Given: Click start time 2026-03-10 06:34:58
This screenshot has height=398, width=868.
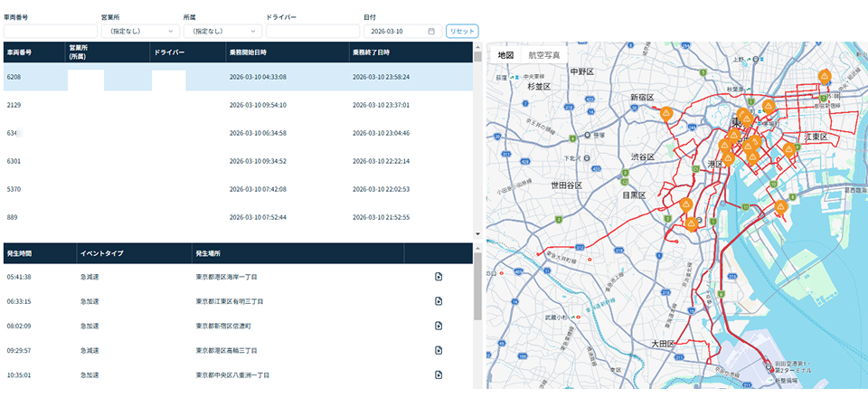Looking at the screenshot, I should point(258,133).
